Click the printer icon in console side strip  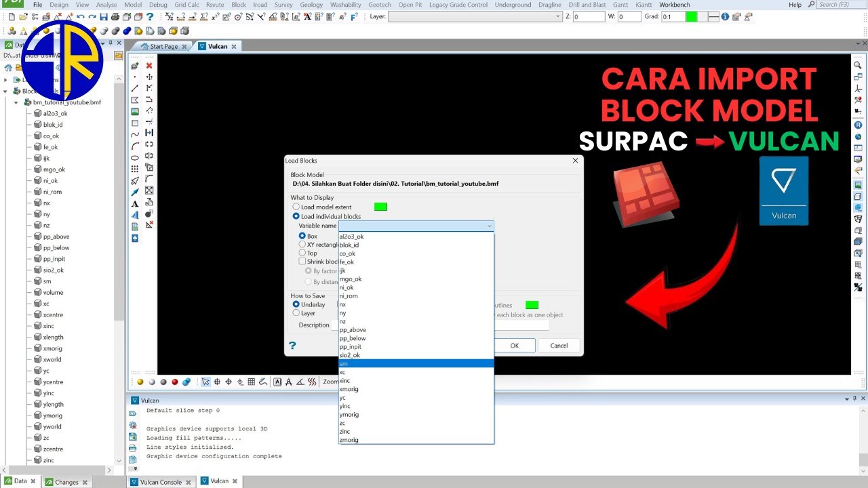click(133, 448)
